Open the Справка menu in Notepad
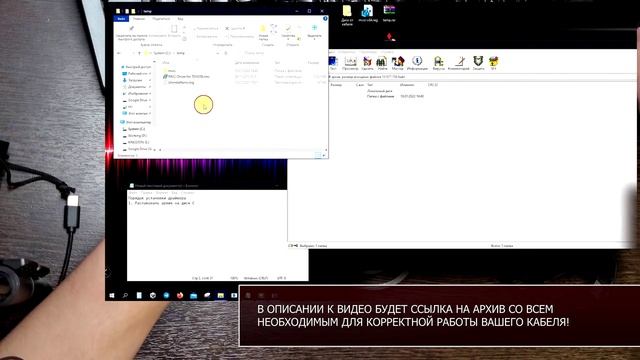The width and height of the screenshot is (640, 360). 187,193
